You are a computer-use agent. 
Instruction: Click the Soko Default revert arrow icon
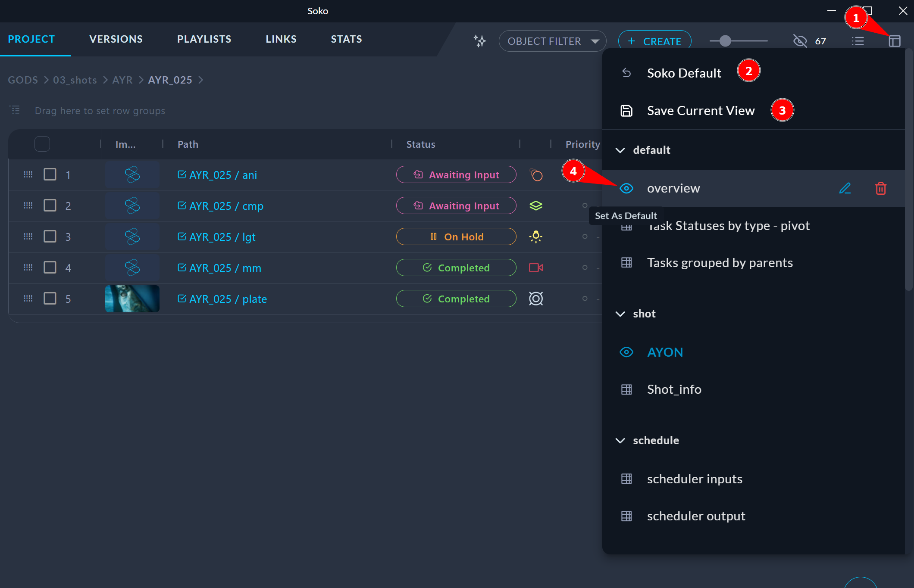coord(626,73)
